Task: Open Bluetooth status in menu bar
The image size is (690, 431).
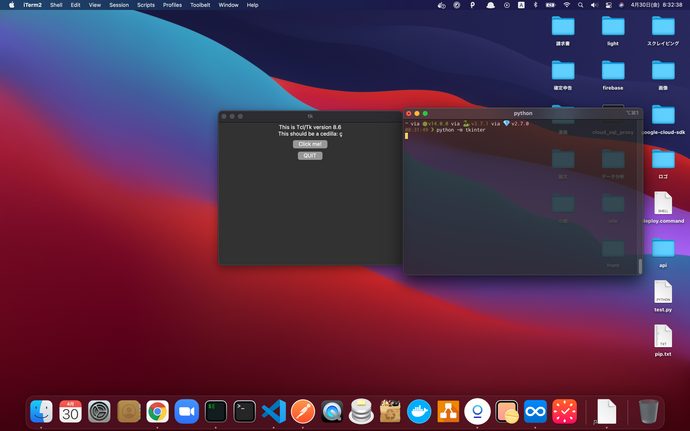Action: coord(535,5)
